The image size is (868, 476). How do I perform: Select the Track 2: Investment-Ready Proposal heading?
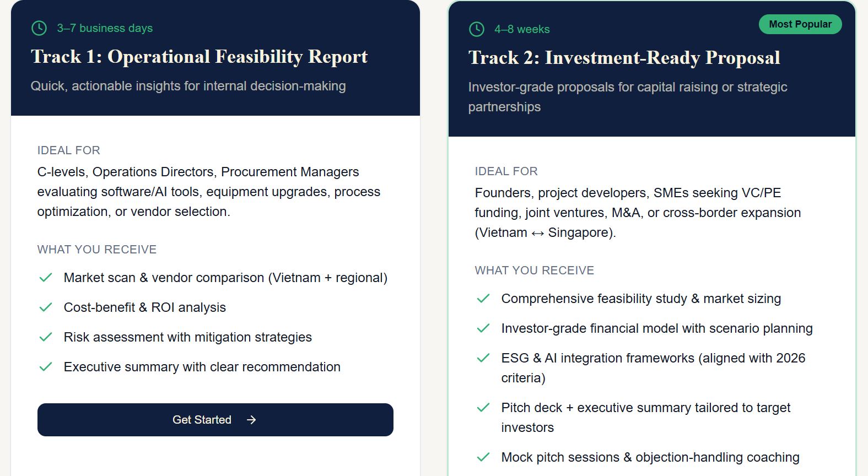(624, 58)
